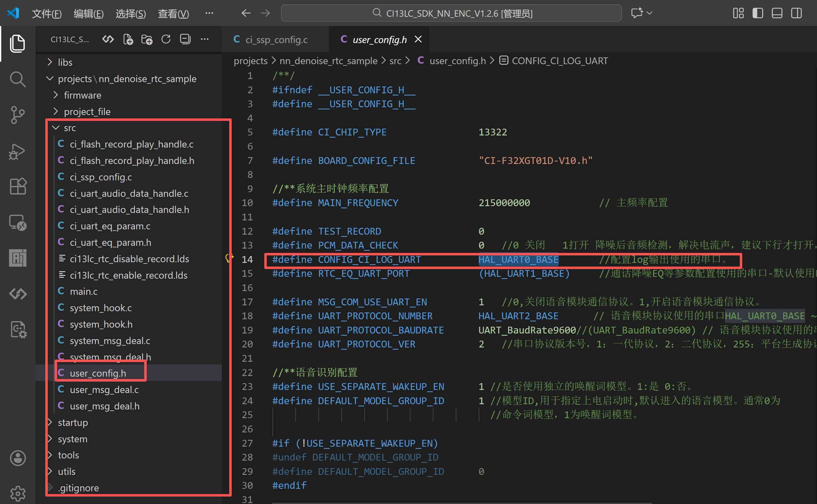The image size is (817, 504).
Task: Toggle the secondary side bar visibility
Action: click(796, 13)
